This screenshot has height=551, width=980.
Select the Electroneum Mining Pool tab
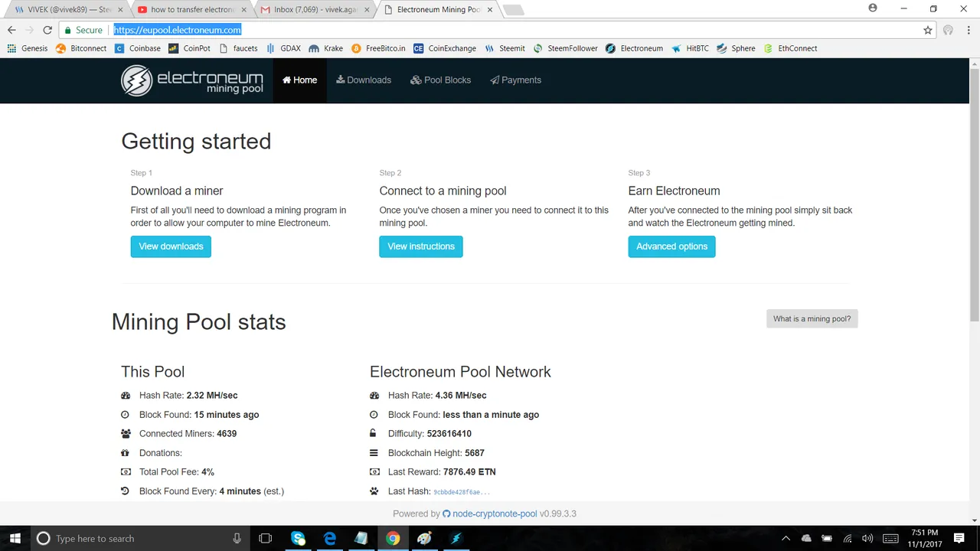coord(438,10)
